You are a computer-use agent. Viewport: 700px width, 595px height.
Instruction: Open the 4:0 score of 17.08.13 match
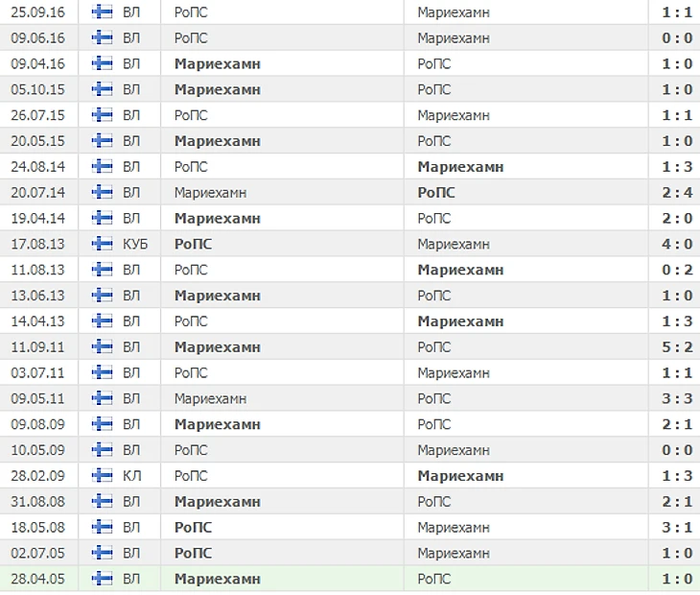[x=677, y=244]
